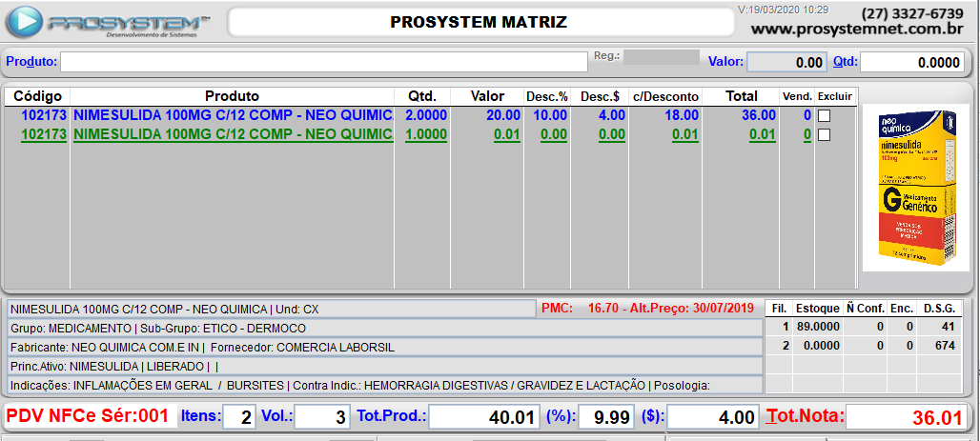The image size is (980, 441).
Task: Click the www.prosystemnet.com.br website text
Action: pyautogui.click(x=856, y=29)
